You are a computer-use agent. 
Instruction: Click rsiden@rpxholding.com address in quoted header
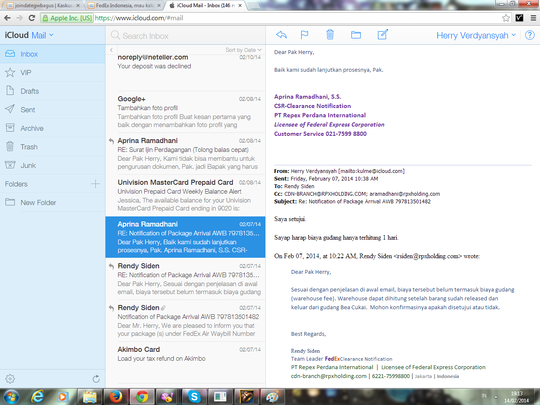427,256
